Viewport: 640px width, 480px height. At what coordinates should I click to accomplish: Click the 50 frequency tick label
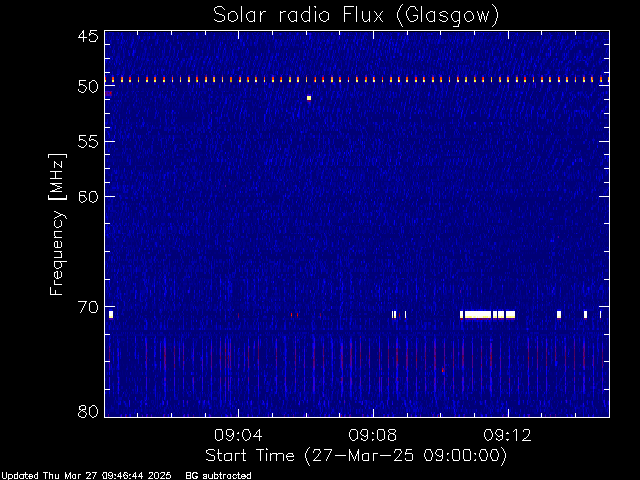tap(88, 87)
